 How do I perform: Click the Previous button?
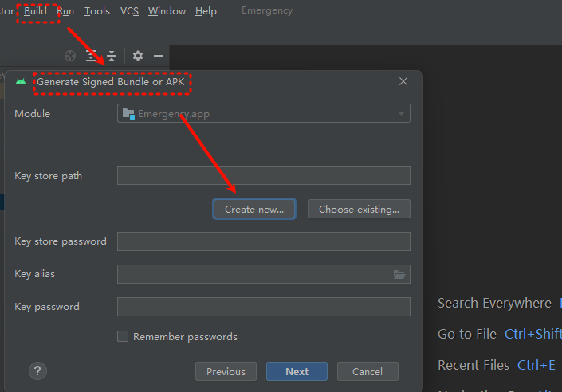[226, 371]
